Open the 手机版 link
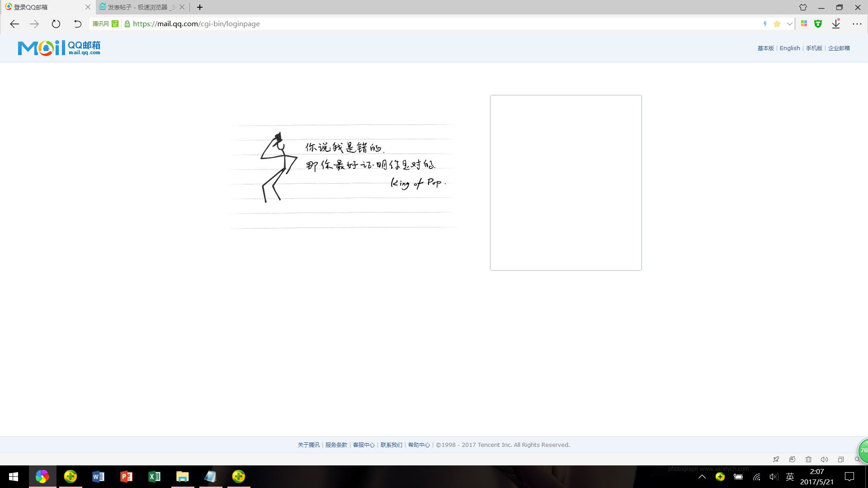 (x=814, y=48)
